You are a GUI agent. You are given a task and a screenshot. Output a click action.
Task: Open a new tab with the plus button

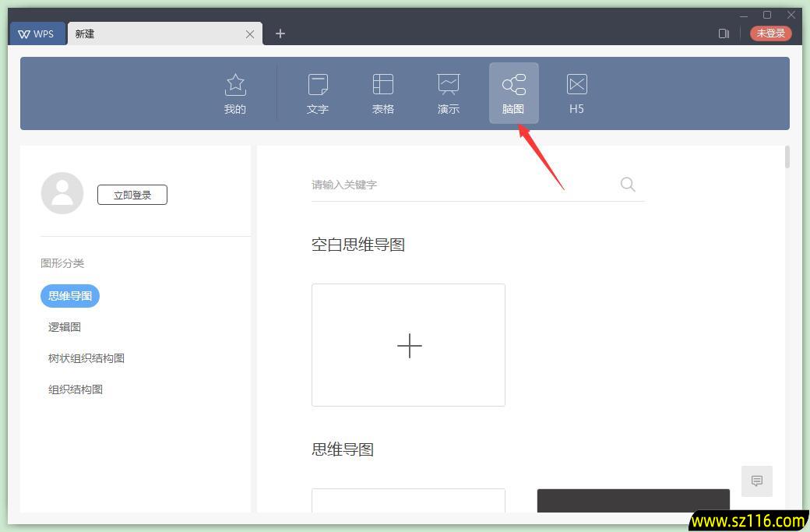280,33
